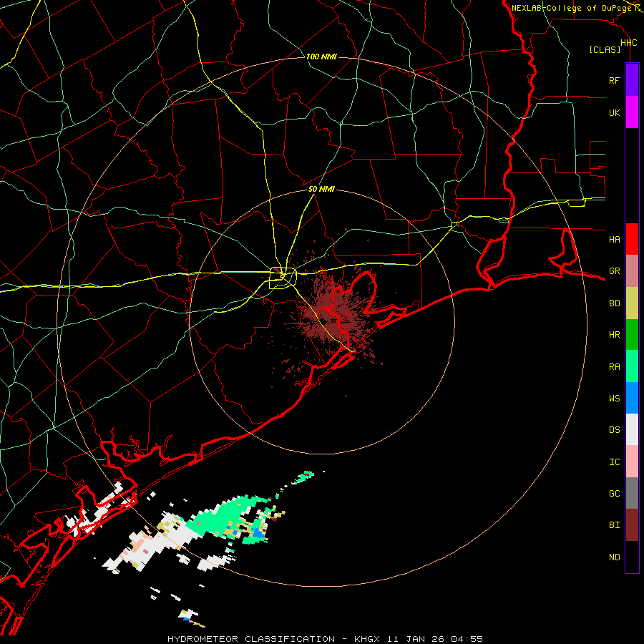This screenshot has height=644, width=644.
Task: Click the 11 JAN 26 date text
Action: coord(416,639)
